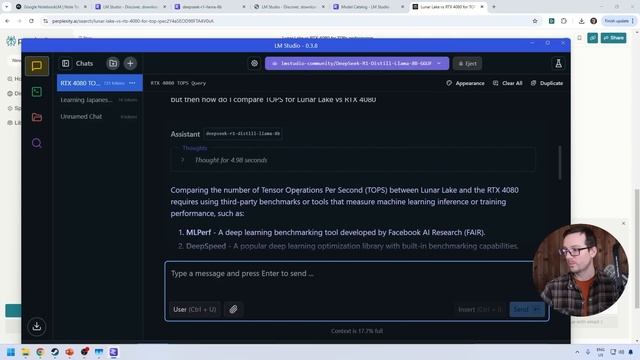The width and height of the screenshot is (640, 360).
Task: Open browser extensions puzzle icon
Action: 564,21
